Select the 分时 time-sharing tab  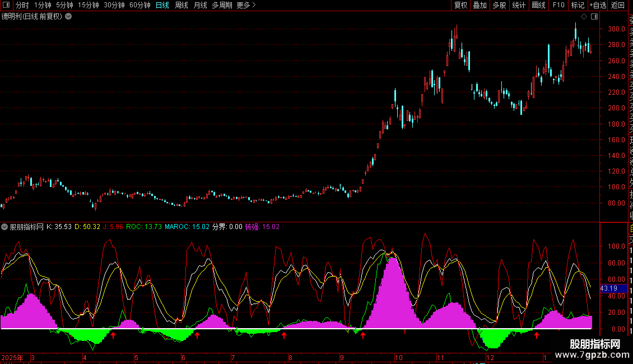coord(22,5)
